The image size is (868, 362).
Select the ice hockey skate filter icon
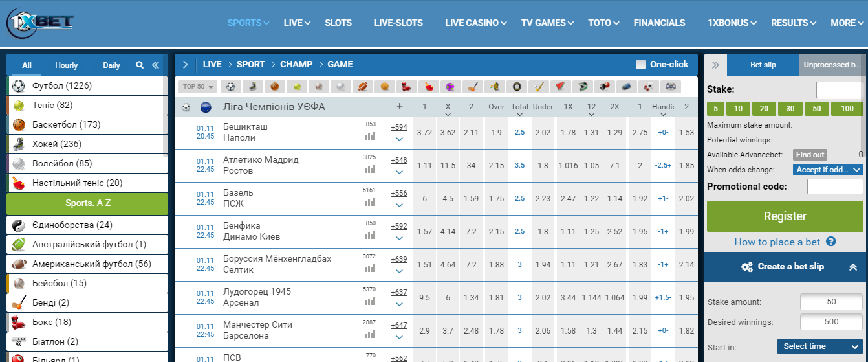pos(252,86)
